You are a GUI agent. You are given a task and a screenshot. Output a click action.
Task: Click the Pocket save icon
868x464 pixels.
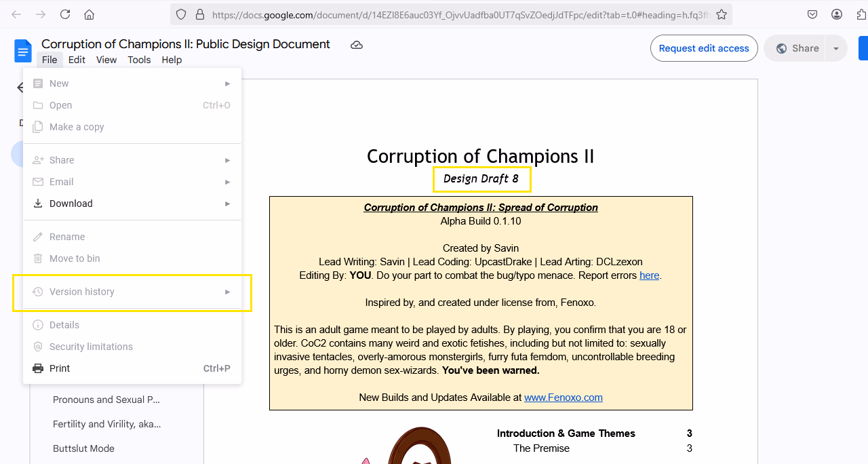click(x=812, y=14)
